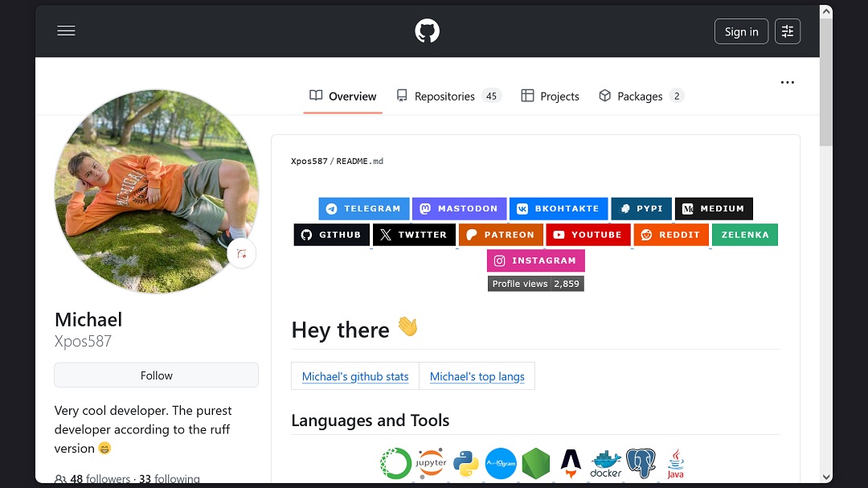Open the hamburger navigation menu
868x488 pixels.
pos(66,31)
